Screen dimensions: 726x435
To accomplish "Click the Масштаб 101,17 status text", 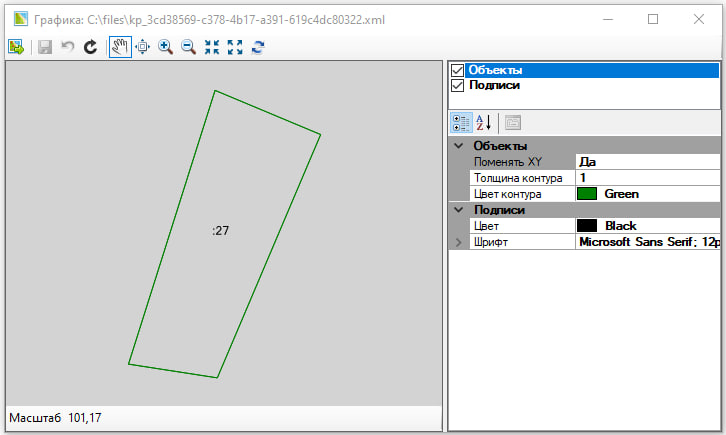I will tap(55, 418).
